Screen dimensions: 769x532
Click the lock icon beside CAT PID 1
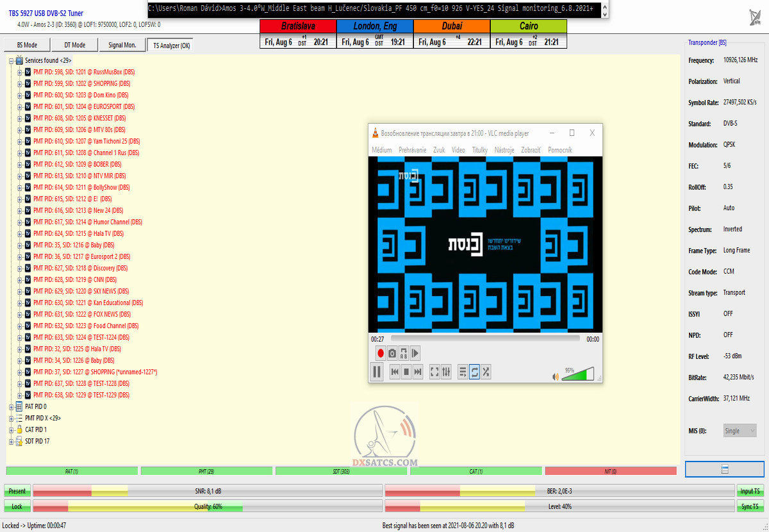click(x=20, y=429)
